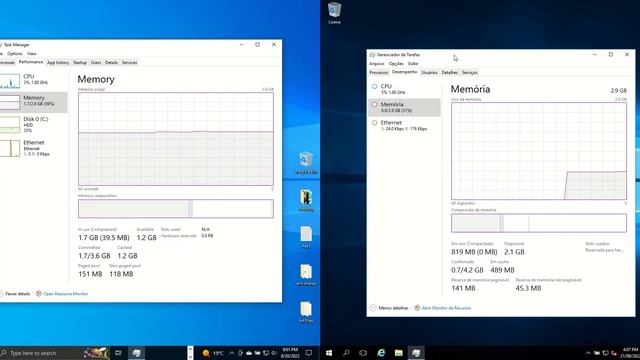Screen dimensions: 640x360
Task: Open Task View on right taskbar
Action: tap(363, 353)
